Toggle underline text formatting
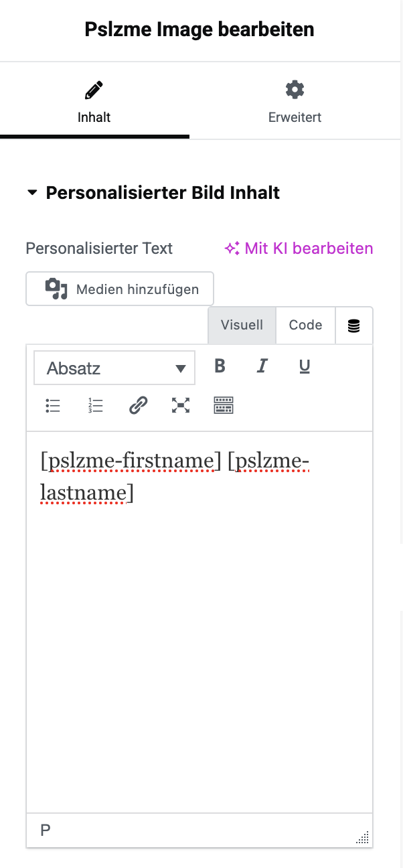The height and width of the screenshot is (868, 403). (x=305, y=366)
